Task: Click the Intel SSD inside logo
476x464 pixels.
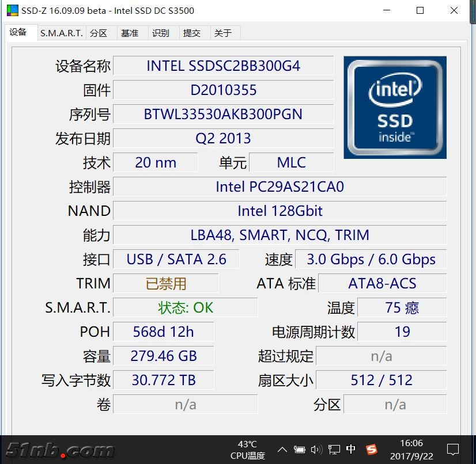Action: (395, 107)
